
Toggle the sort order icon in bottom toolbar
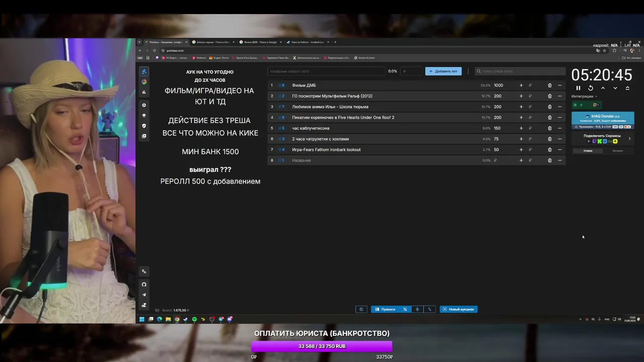pos(430,309)
